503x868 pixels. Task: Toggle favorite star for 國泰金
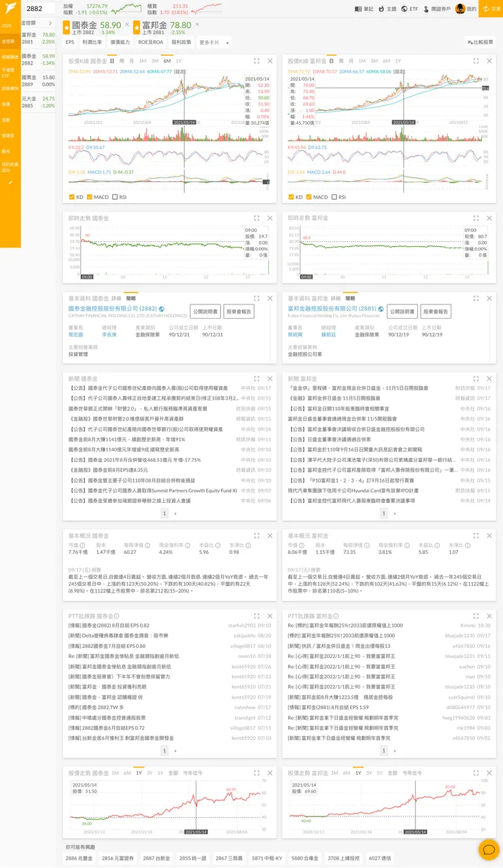66,26
